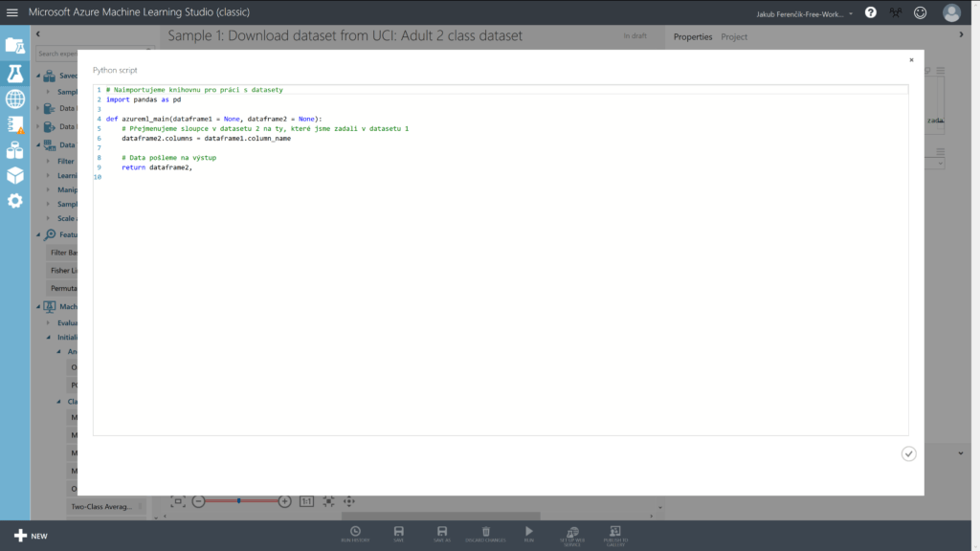This screenshot has width=980, height=551.
Task: Open the Web Services globe icon
Action: 14,99
